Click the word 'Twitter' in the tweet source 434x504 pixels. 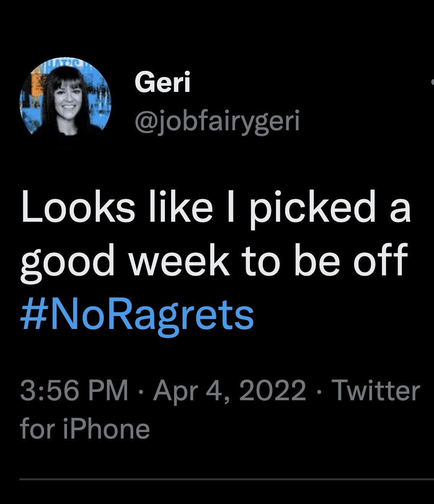[x=376, y=390]
